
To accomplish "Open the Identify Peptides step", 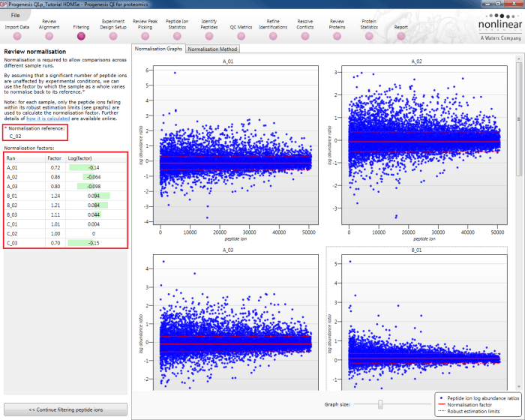I will tap(209, 29).
